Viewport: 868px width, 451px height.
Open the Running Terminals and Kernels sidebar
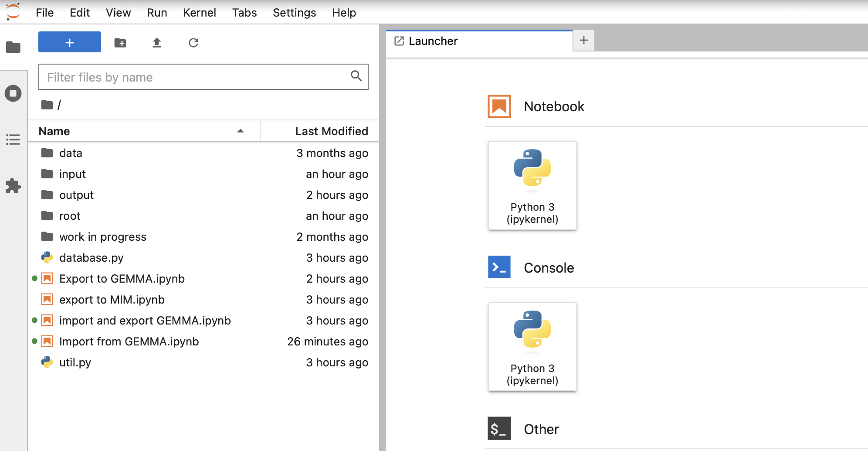click(x=13, y=93)
